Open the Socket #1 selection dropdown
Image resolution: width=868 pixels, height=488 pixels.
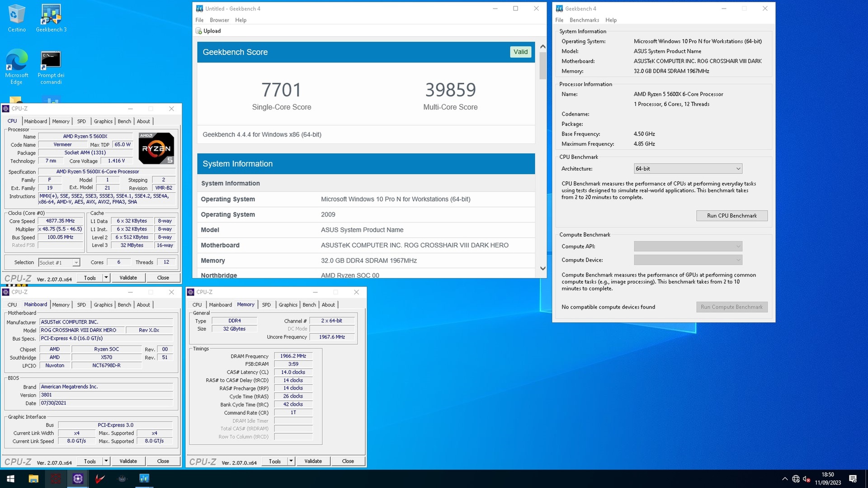click(59, 263)
